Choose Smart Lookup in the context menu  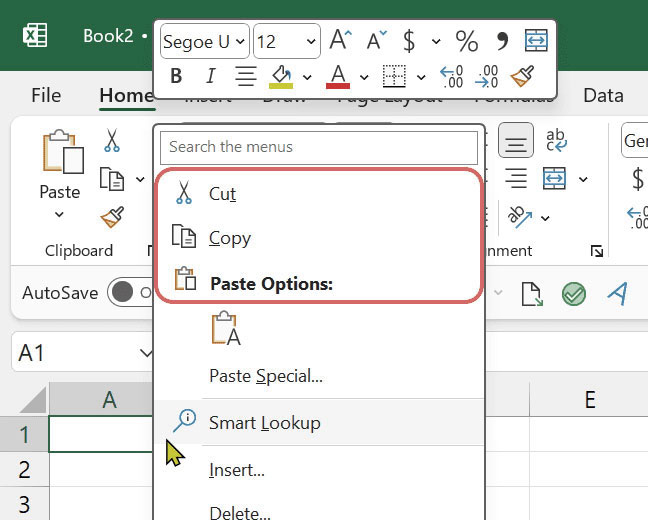pyautogui.click(x=264, y=423)
